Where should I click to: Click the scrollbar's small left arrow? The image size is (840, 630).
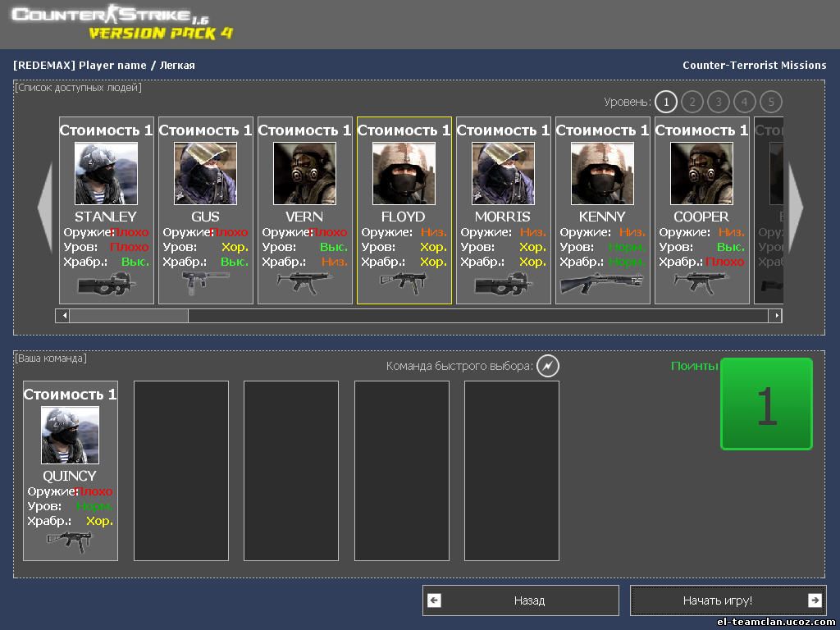coord(62,316)
